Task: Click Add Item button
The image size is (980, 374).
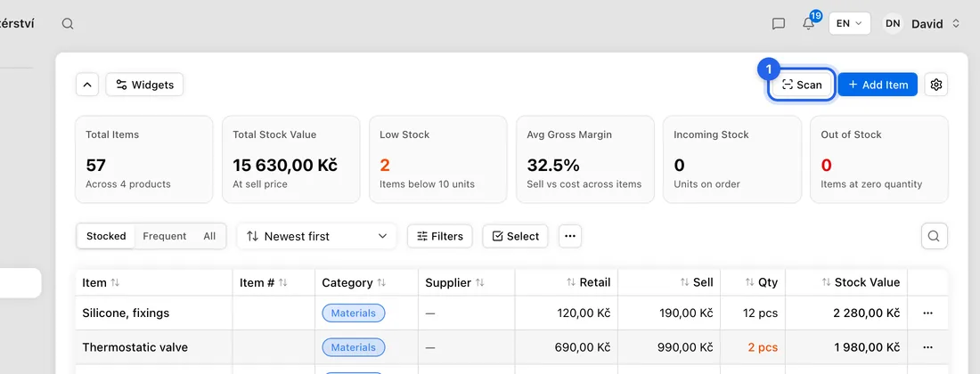Action: tap(878, 85)
